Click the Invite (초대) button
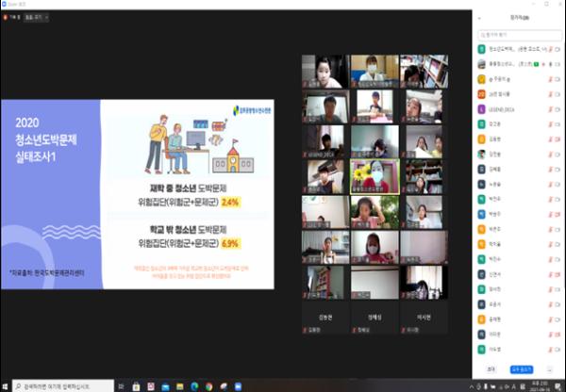The image size is (566, 392). 491,369
